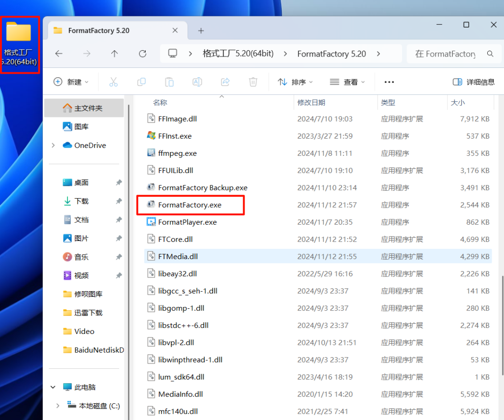
Task: Sort by the 类型 column header
Action: click(388, 102)
